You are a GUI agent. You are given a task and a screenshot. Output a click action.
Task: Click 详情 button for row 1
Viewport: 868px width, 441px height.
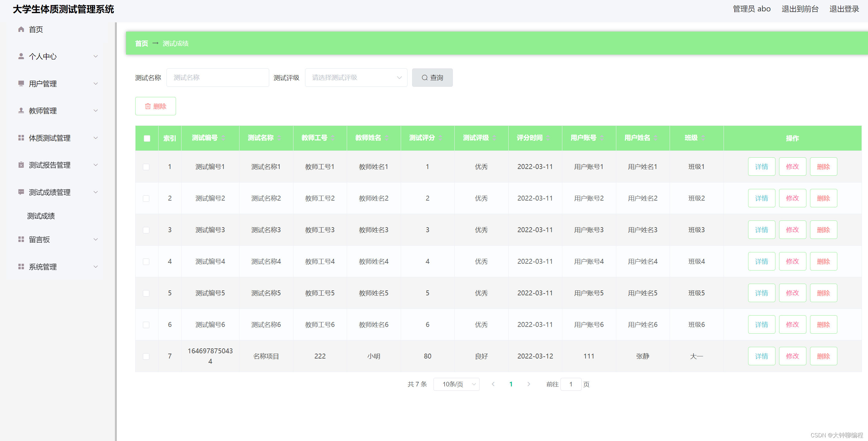[x=761, y=167]
